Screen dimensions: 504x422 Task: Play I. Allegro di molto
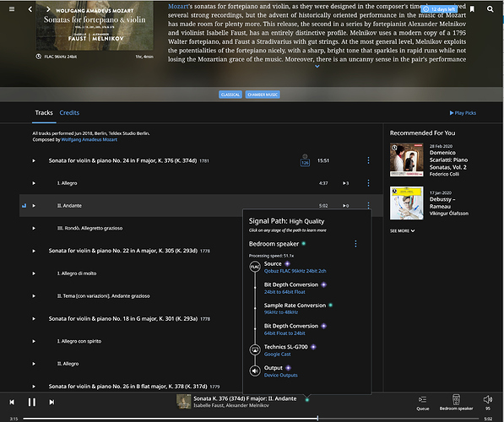tap(34, 273)
